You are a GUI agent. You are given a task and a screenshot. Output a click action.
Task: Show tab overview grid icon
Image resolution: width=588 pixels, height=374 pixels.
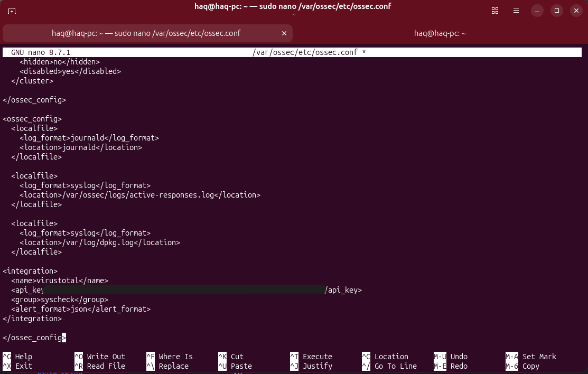click(495, 11)
